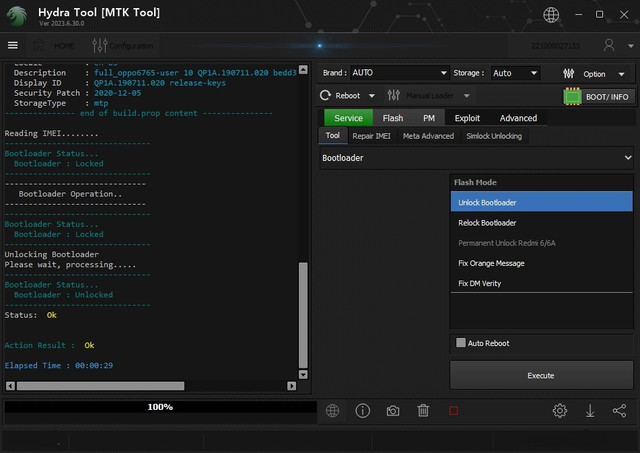The height and width of the screenshot is (453, 640).
Task: Click the camera screenshot icon
Action: 393,411
